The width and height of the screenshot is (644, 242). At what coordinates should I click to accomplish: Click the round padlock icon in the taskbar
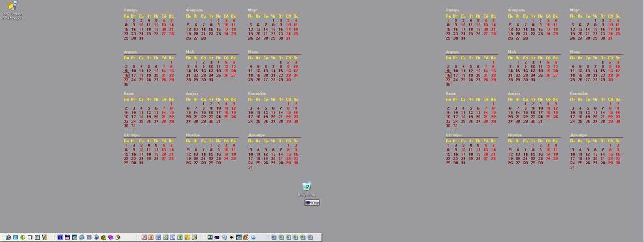96,238
